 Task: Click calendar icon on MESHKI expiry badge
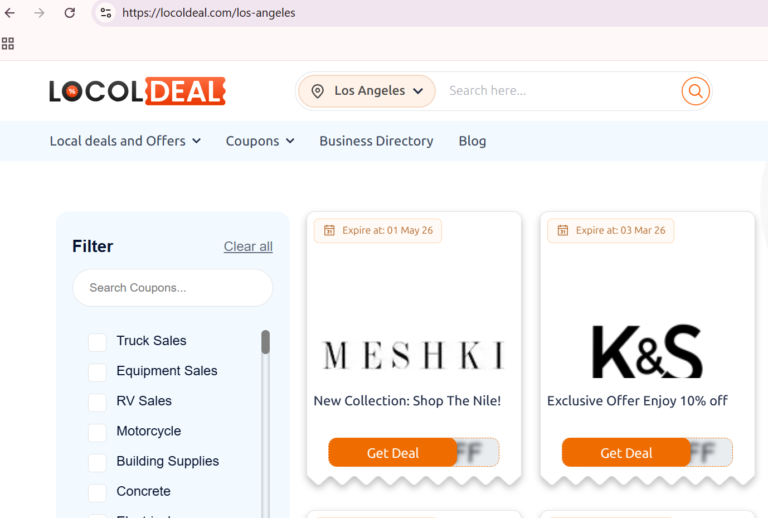pyautogui.click(x=329, y=230)
